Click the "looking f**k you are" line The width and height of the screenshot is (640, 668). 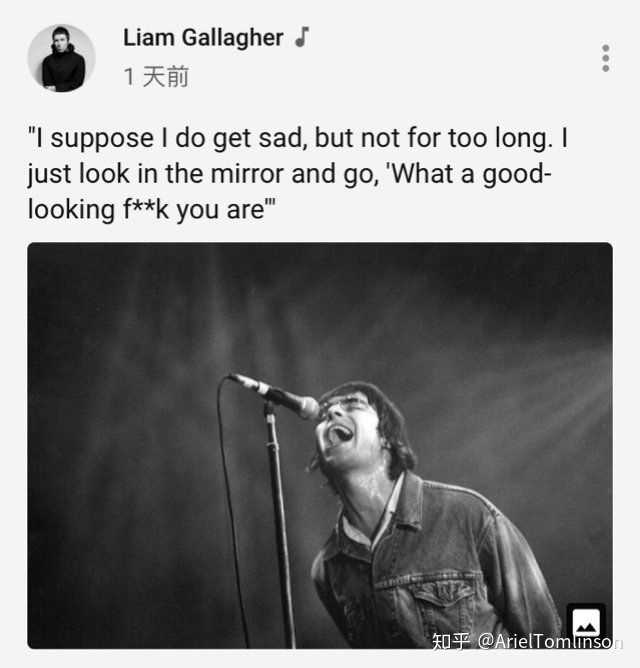[151, 210]
